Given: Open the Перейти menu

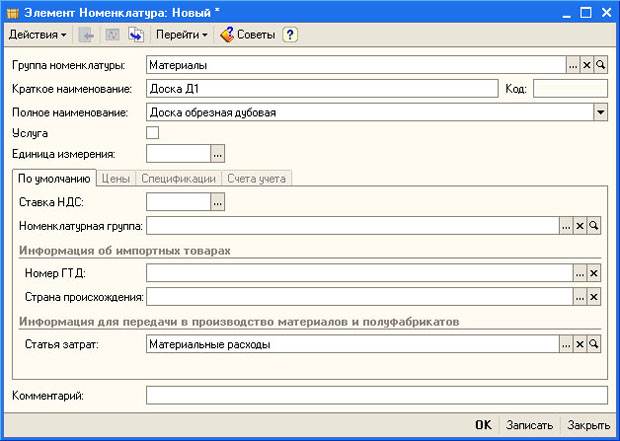Looking at the screenshot, I should [x=181, y=35].
